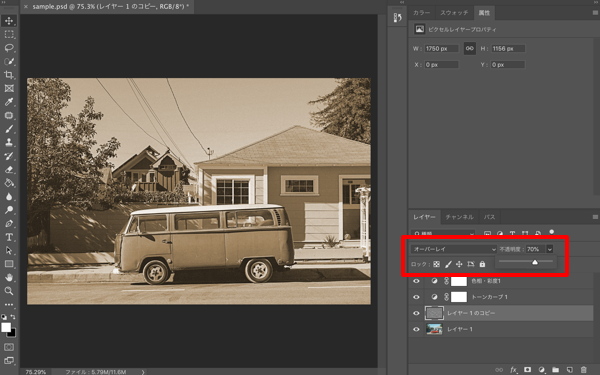Open the layer filter kind dropdown

(443, 233)
